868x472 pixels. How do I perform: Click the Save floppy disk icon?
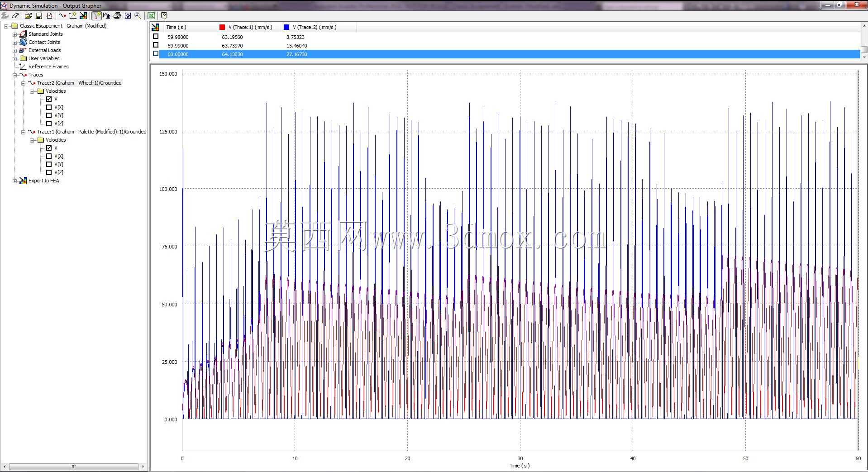click(x=39, y=15)
